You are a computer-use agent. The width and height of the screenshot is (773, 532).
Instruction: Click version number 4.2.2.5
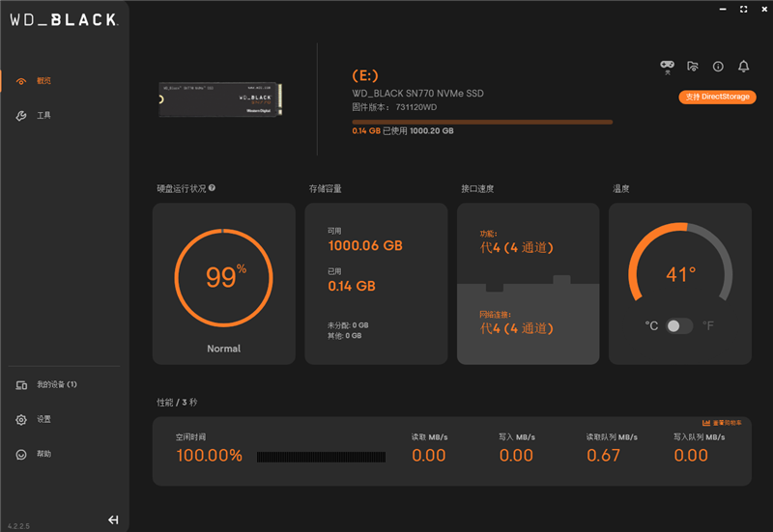18,526
